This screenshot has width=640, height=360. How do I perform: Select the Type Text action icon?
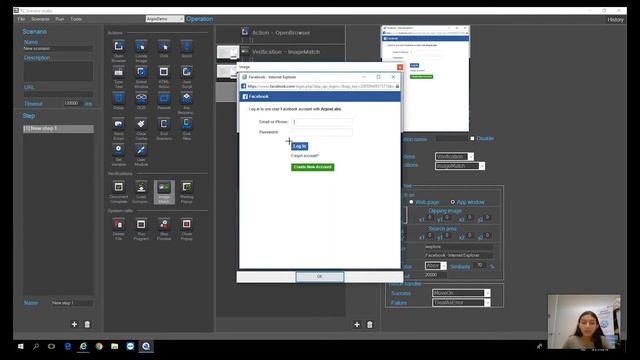[118, 72]
